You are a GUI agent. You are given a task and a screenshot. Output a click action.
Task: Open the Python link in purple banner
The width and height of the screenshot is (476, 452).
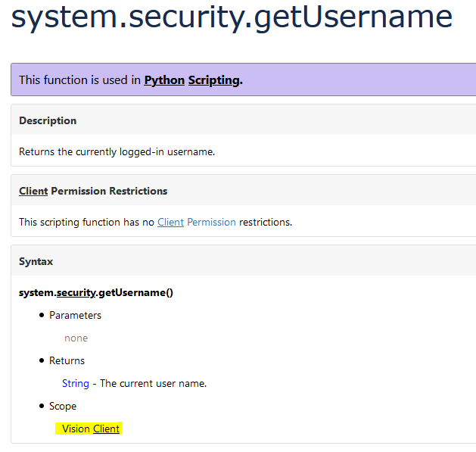(x=164, y=79)
